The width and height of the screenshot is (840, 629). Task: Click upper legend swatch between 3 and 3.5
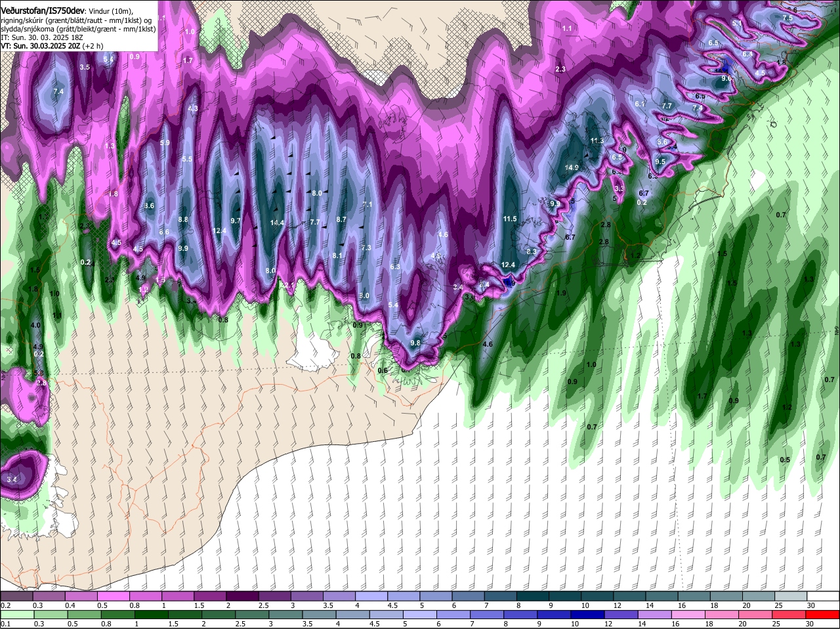(307, 596)
